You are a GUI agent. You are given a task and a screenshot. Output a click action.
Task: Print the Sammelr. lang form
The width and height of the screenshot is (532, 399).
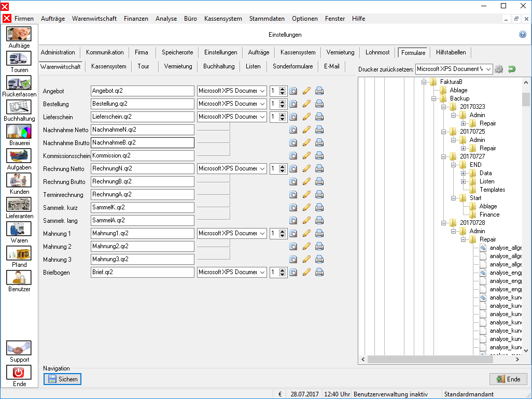pos(319,220)
